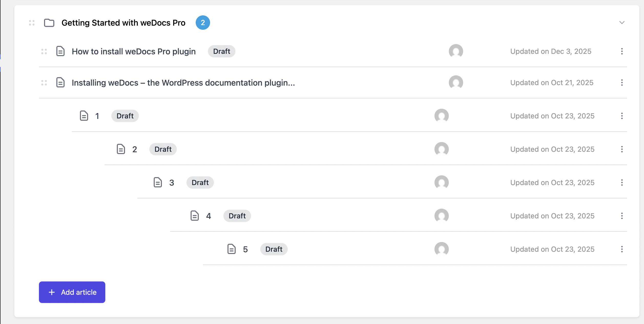This screenshot has width=644, height=324.
Task: Open the article titled Installing weDocs
Action: tap(183, 83)
